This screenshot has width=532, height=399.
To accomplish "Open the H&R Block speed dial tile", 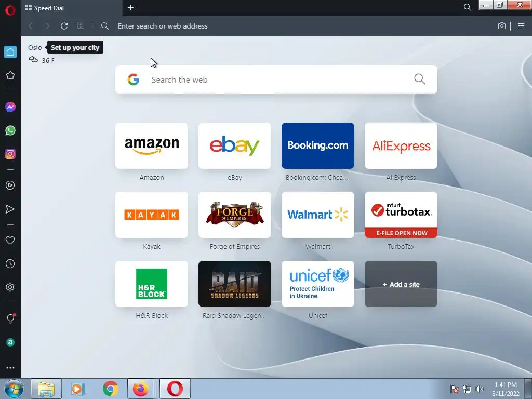I will click(x=152, y=284).
